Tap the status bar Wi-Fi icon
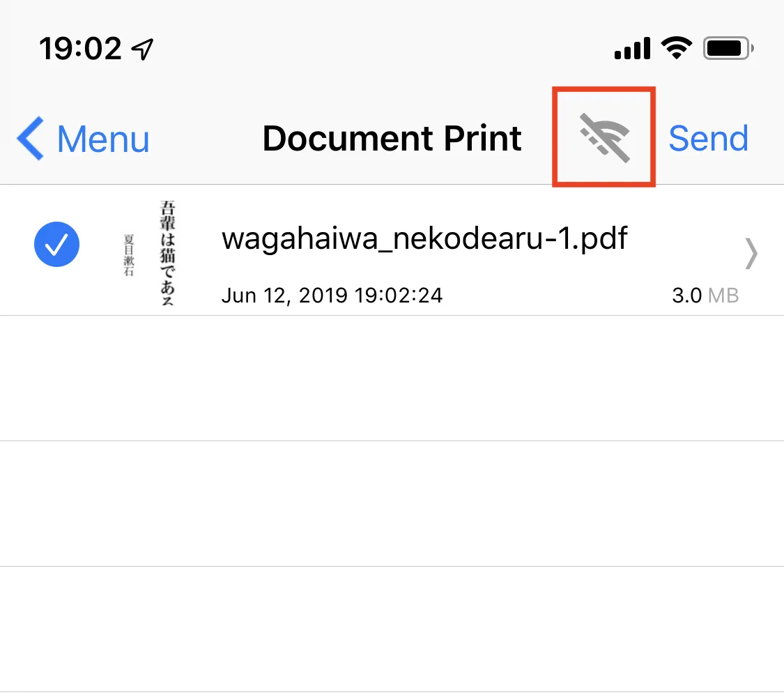Viewport: 784px width, 697px height. [x=675, y=48]
